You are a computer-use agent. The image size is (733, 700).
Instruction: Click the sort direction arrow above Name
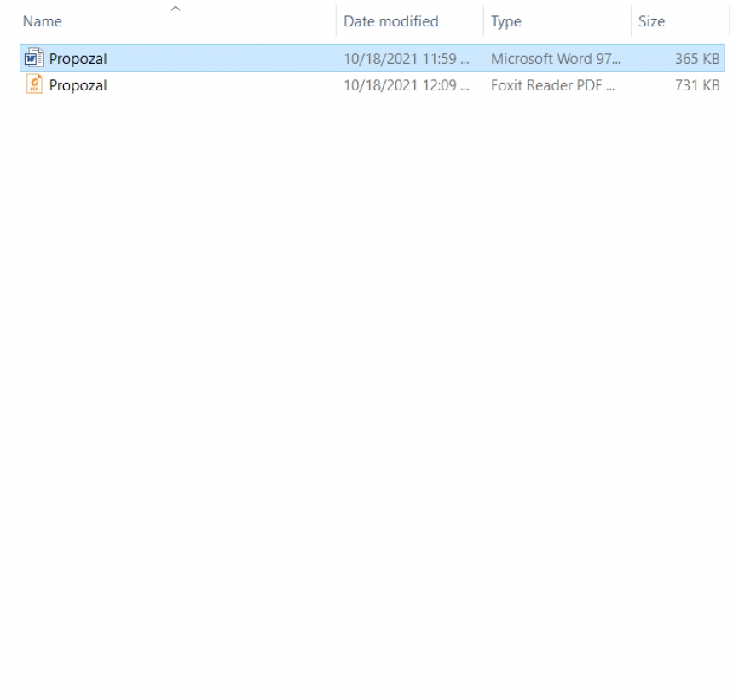(x=176, y=9)
